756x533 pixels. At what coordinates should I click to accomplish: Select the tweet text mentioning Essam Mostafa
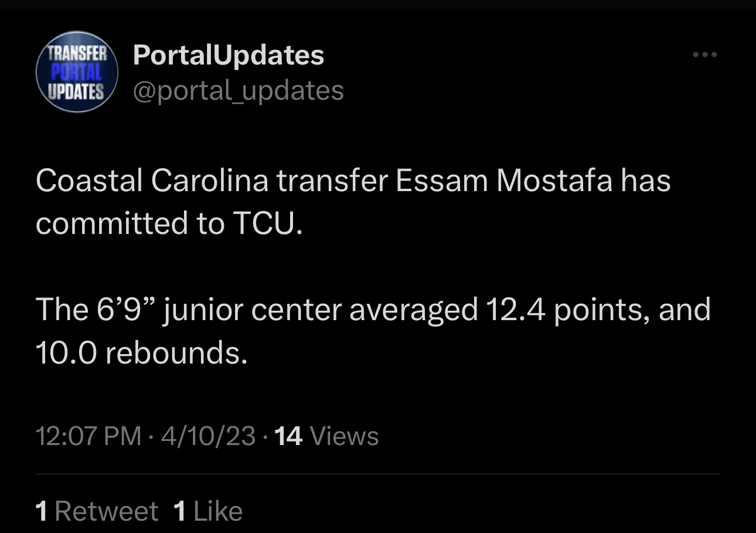pos(373,267)
